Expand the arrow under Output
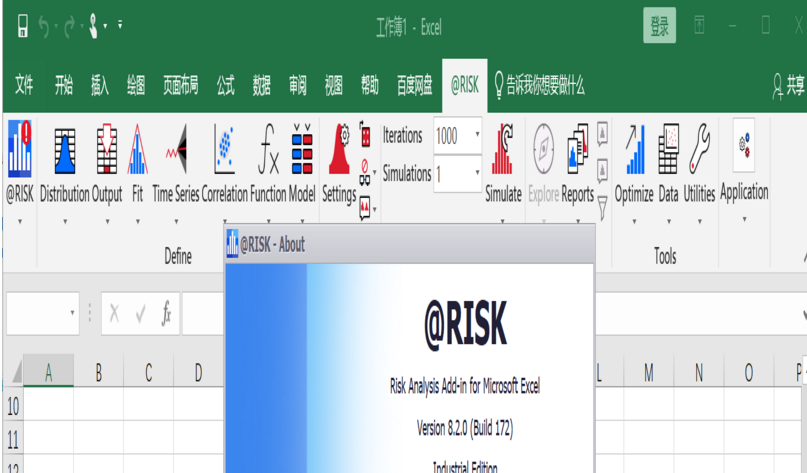The image size is (807, 473). (x=107, y=222)
